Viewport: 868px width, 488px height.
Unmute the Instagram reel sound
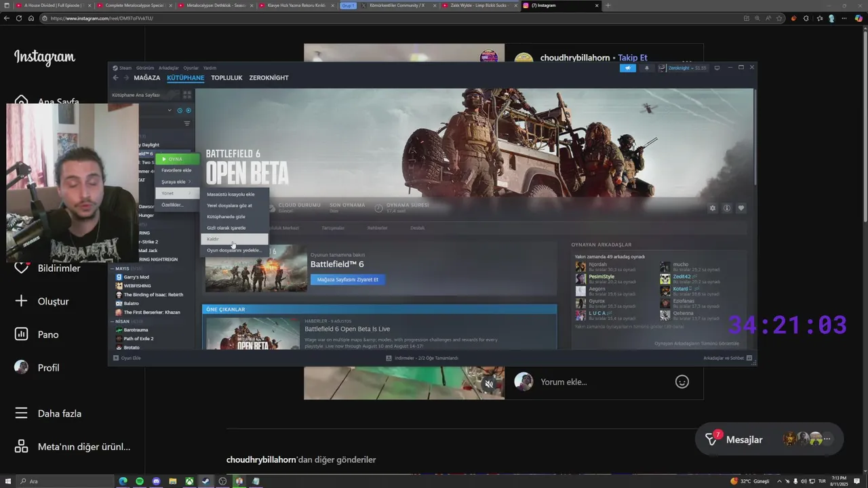(489, 384)
